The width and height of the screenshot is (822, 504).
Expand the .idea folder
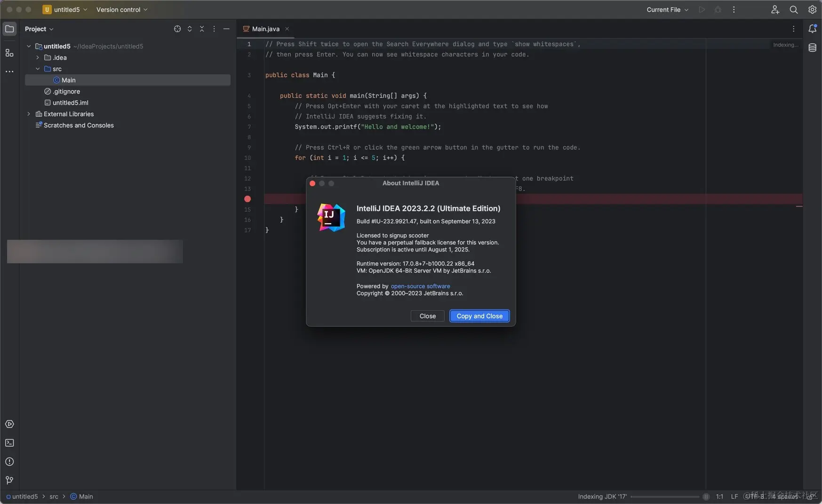[38, 57]
